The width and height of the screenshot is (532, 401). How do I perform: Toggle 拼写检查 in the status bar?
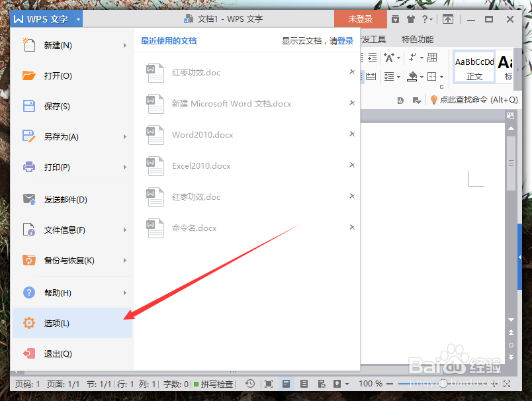click(x=214, y=384)
